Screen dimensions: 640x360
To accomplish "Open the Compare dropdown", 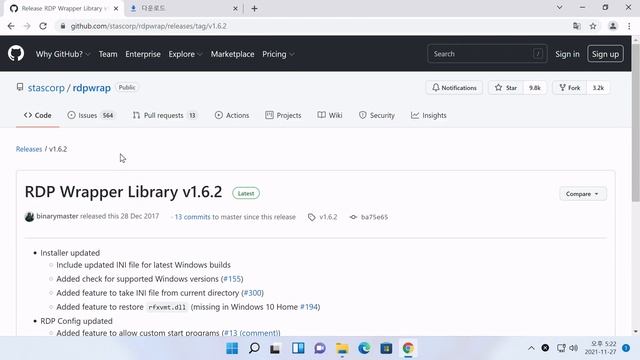I will [582, 194].
